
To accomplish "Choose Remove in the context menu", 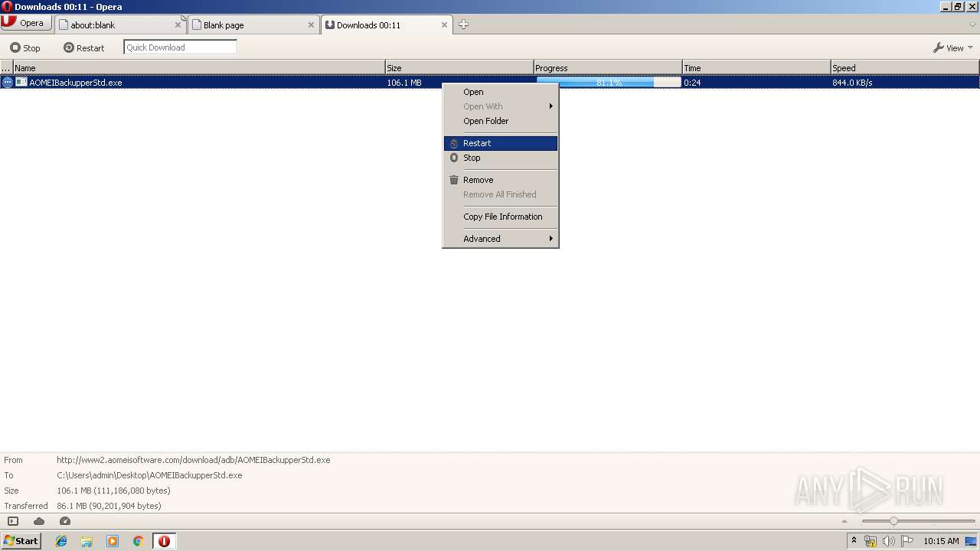I will [501, 180].
